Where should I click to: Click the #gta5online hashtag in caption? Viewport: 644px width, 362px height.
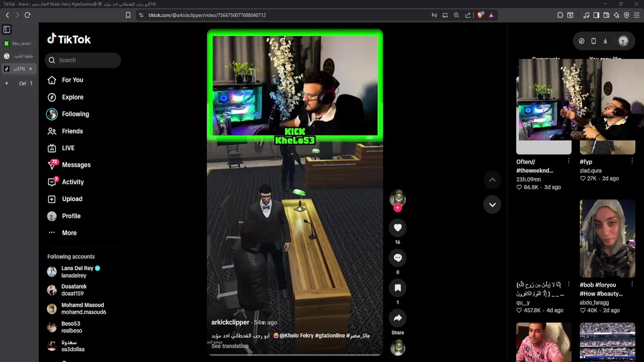pos(330,335)
